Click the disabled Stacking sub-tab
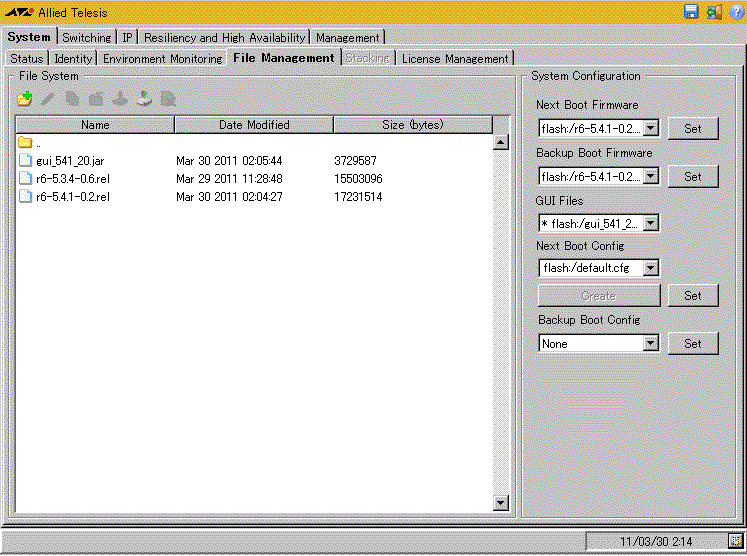The image size is (747, 556). tap(368, 58)
